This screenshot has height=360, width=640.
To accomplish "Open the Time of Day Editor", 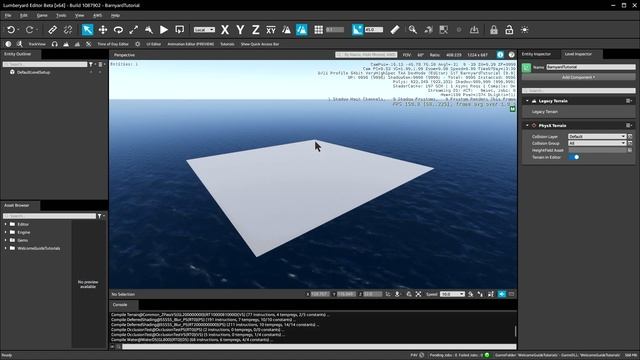I will [113, 44].
